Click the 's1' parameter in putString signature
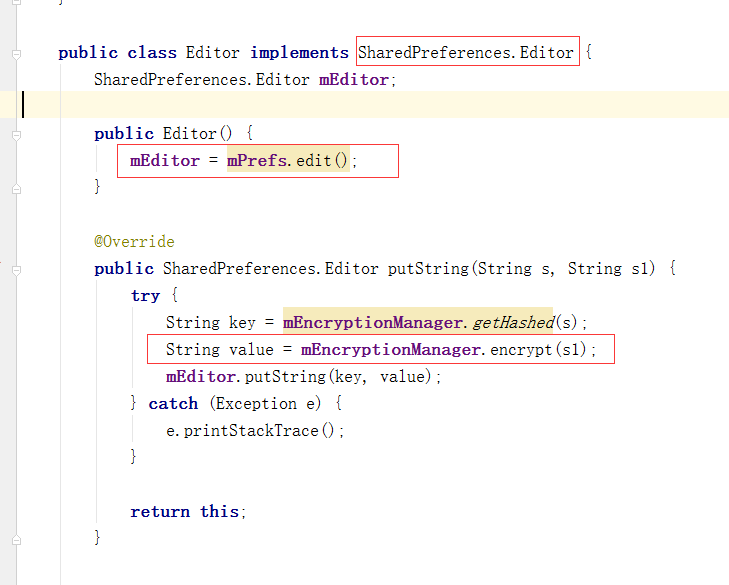The image size is (729, 585). pyautogui.click(x=640, y=269)
